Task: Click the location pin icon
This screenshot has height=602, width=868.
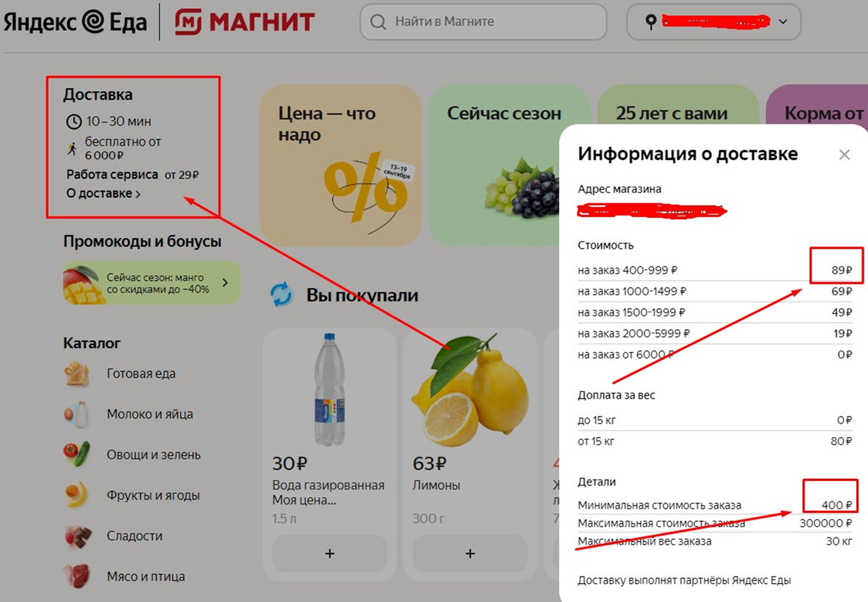Action: (x=650, y=22)
